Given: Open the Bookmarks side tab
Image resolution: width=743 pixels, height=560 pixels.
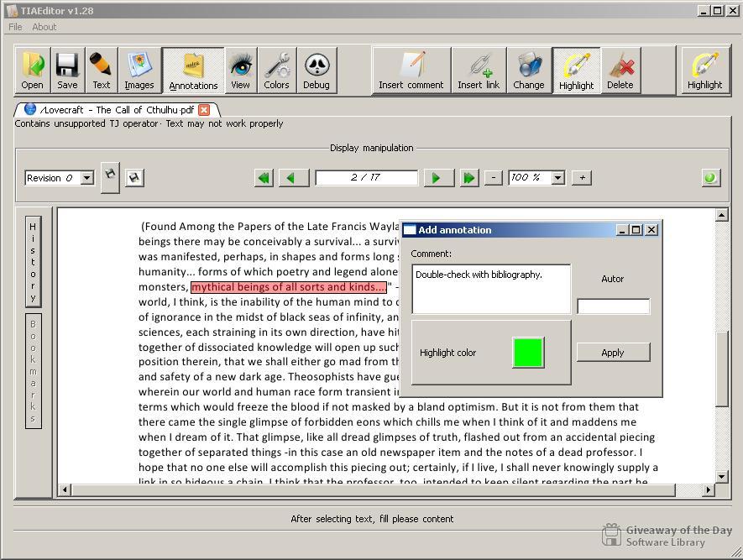Looking at the screenshot, I should 34,371.
